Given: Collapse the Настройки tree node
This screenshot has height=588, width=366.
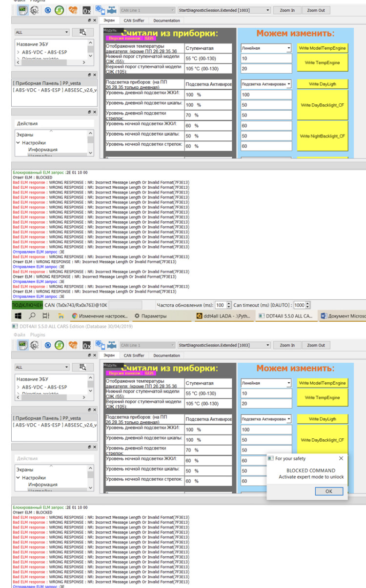Looking at the screenshot, I should tap(18, 143).
